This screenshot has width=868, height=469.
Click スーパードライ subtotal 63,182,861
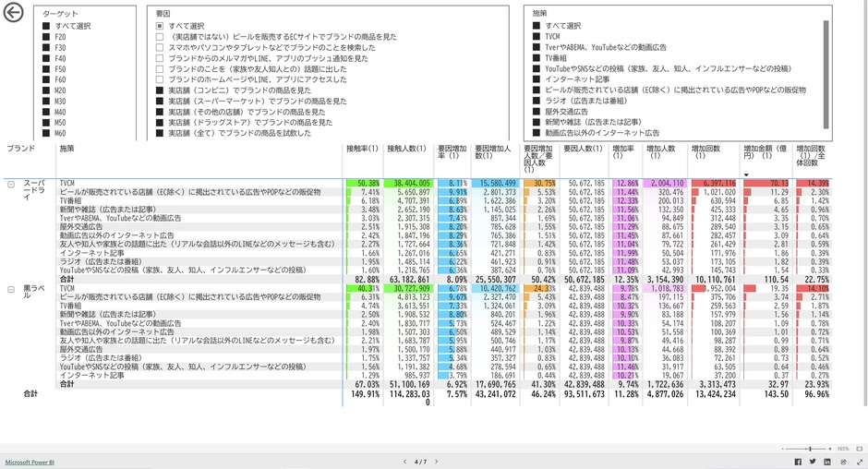[x=410, y=280]
